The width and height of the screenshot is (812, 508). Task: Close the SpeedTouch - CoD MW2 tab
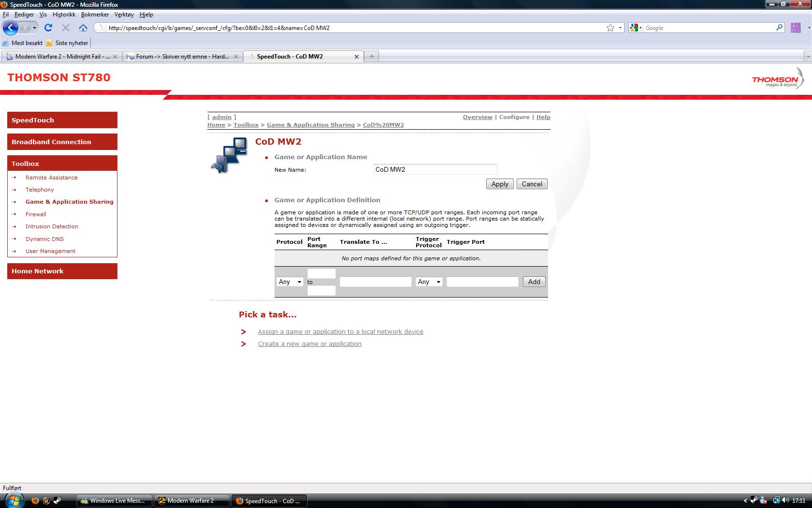tap(357, 57)
